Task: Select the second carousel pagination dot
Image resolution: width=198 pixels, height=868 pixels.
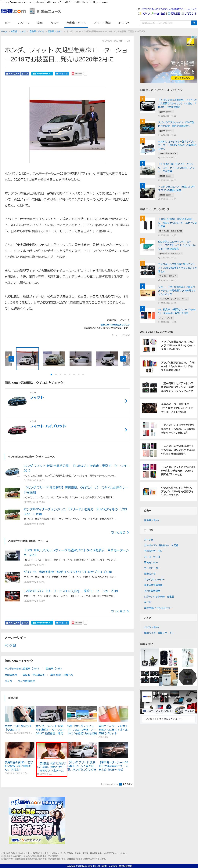Action: pyautogui.click(x=56, y=374)
